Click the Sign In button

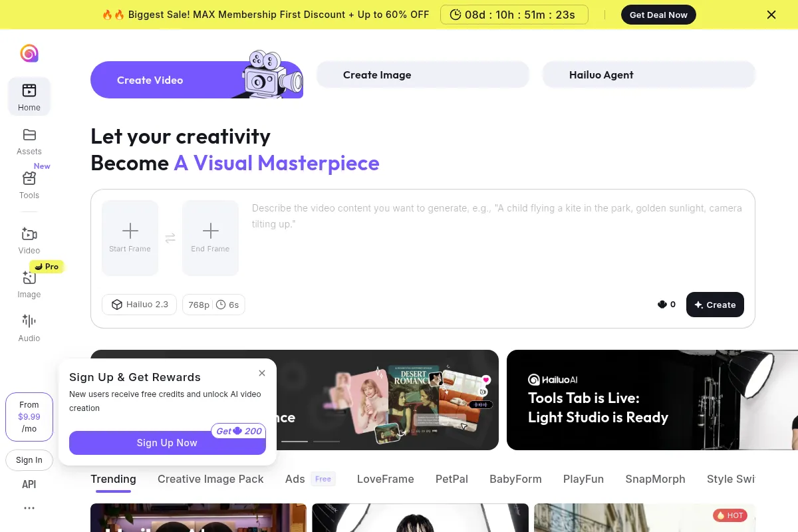point(29,460)
